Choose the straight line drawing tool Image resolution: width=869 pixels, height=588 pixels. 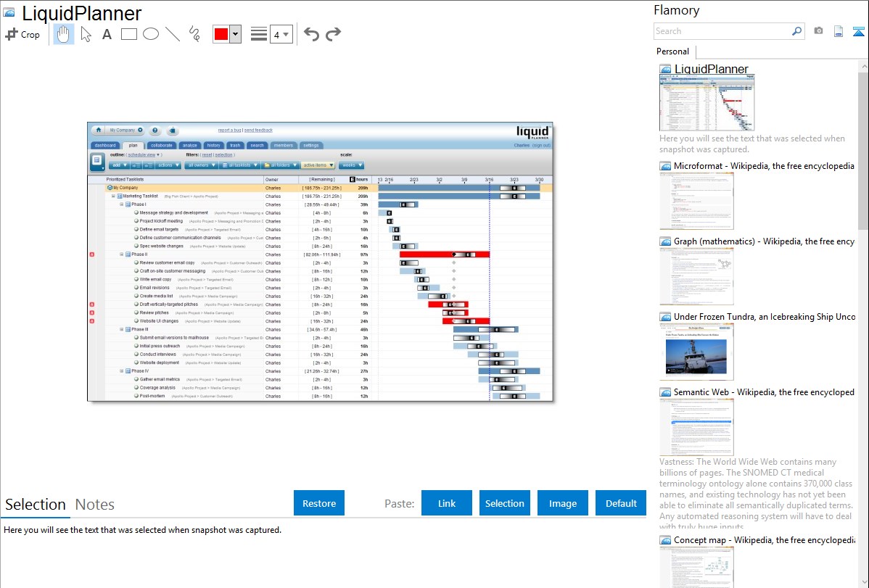click(x=173, y=34)
